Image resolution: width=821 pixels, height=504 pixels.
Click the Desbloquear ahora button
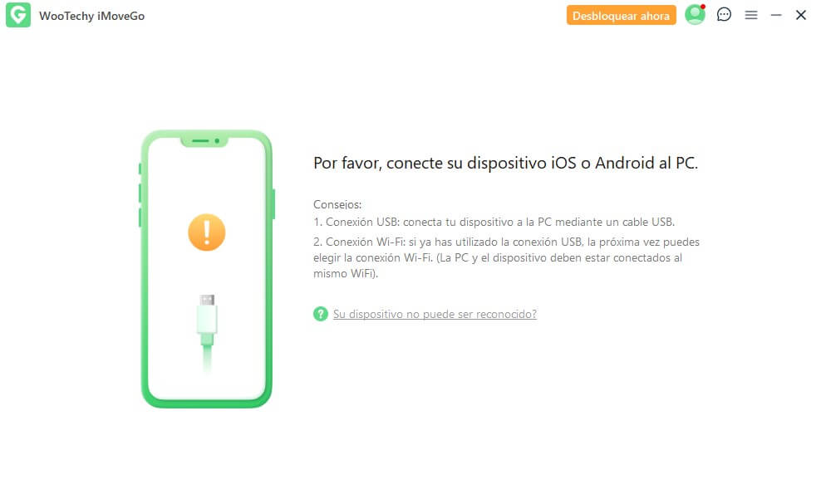[x=621, y=15]
